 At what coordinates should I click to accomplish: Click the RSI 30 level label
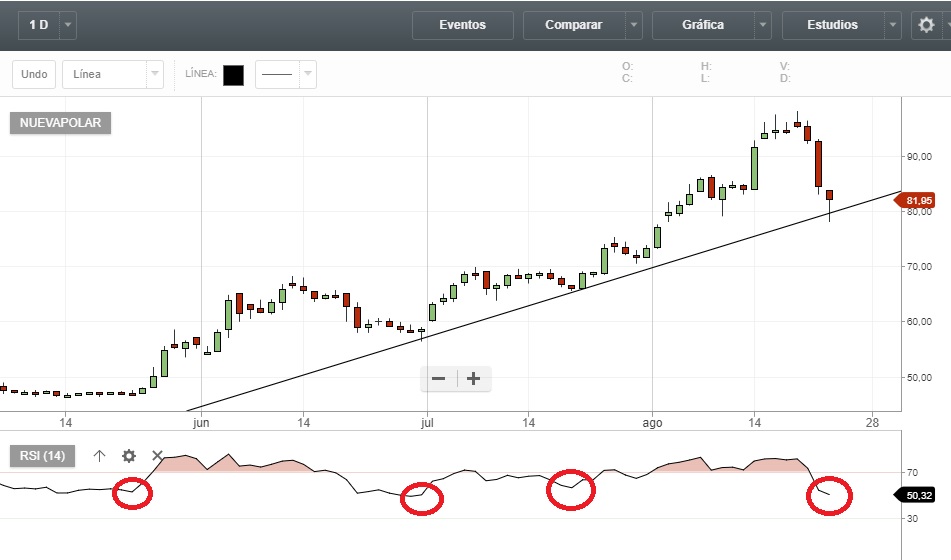[x=913, y=519]
